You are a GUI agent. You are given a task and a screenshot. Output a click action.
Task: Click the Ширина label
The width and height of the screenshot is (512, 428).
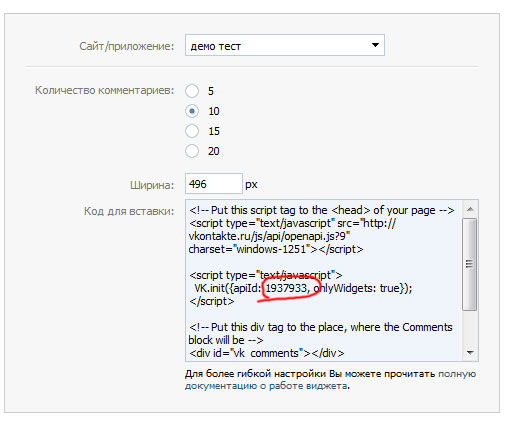[152, 185]
